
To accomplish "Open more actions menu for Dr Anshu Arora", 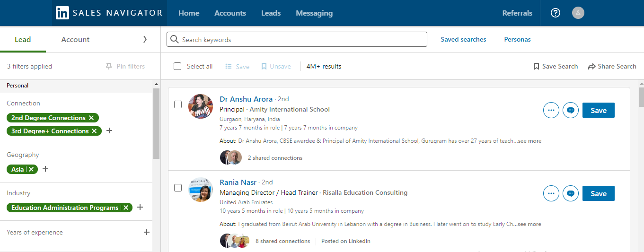I will tap(551, 110).
